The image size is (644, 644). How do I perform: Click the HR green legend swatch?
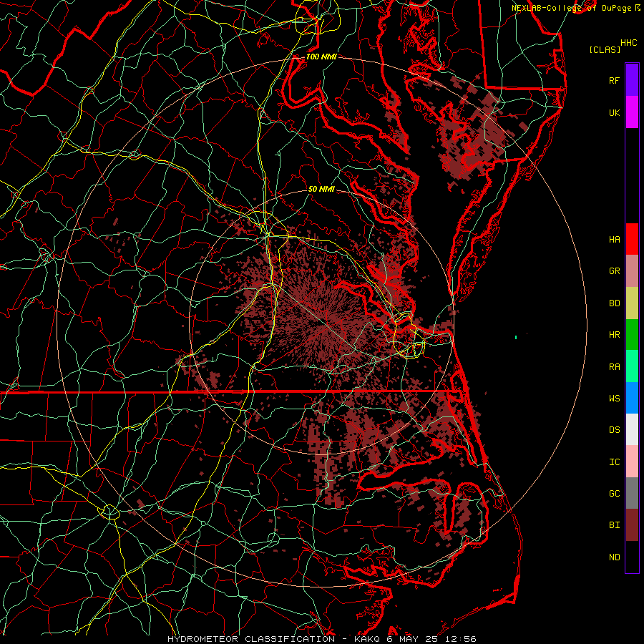[632, 334]
